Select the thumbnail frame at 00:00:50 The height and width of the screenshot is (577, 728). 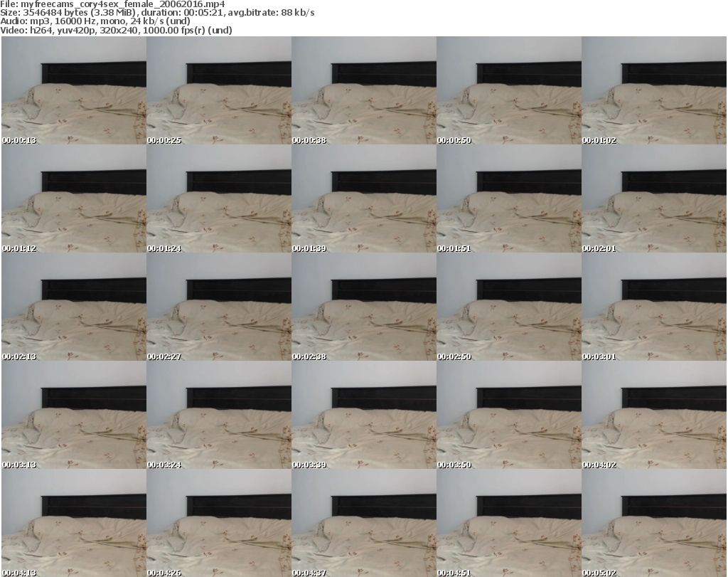pyautogui.click(x=509, y=90)
